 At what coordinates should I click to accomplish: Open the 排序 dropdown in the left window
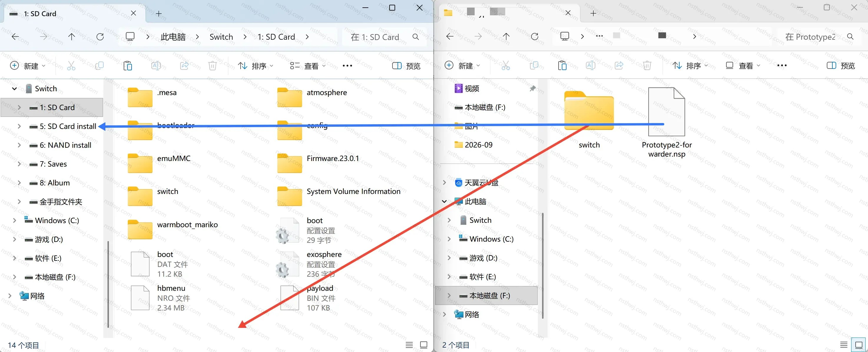[256, 66]
